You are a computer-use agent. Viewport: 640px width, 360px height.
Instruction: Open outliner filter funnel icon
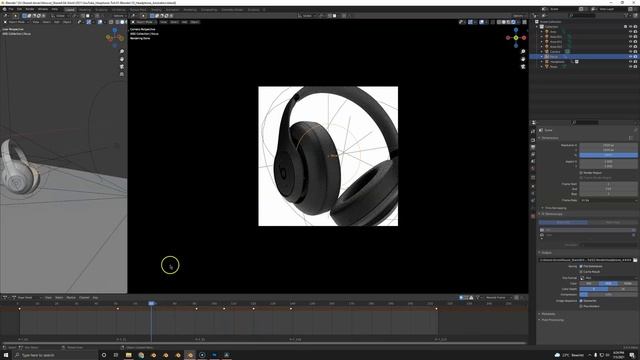click(x=626, y=16)
